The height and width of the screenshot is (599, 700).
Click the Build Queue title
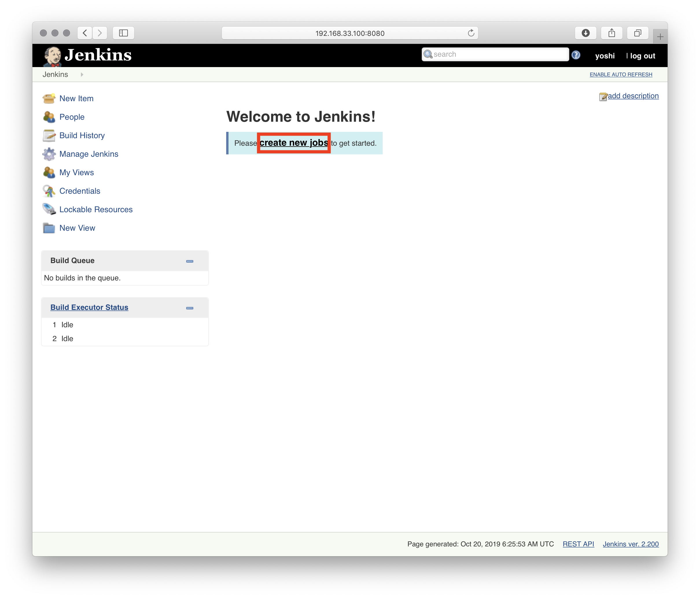point(72,261)
